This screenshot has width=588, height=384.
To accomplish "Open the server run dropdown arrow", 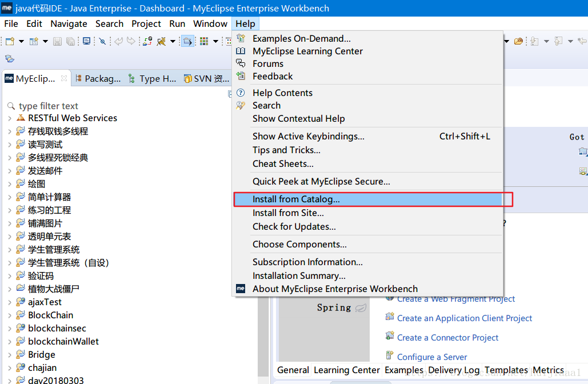I will pyautogui.click(x=173, y=41).
